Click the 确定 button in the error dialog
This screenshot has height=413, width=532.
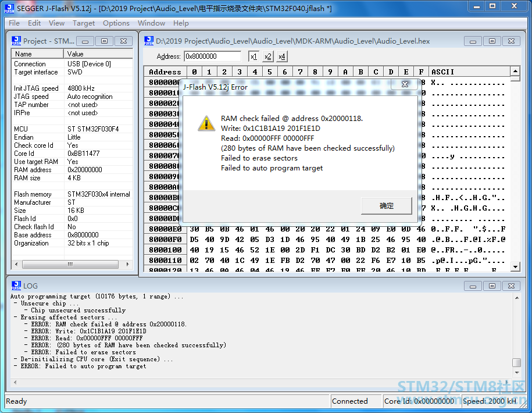387,206
